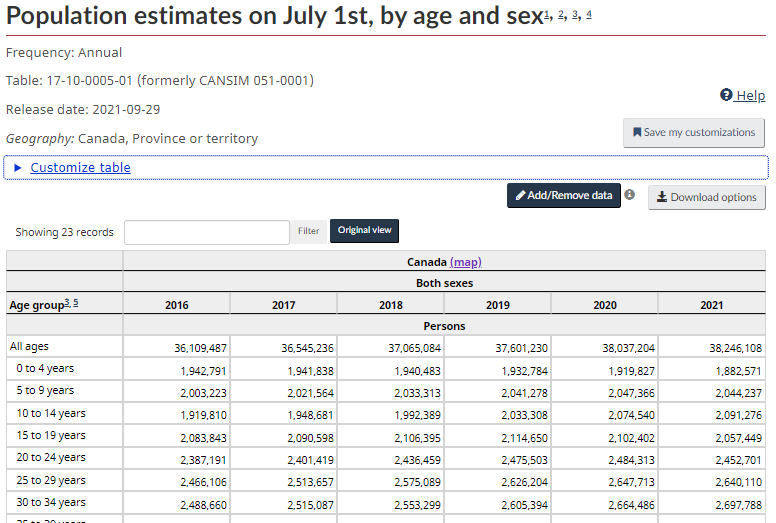Click the 2016 column header

(177, 305)
